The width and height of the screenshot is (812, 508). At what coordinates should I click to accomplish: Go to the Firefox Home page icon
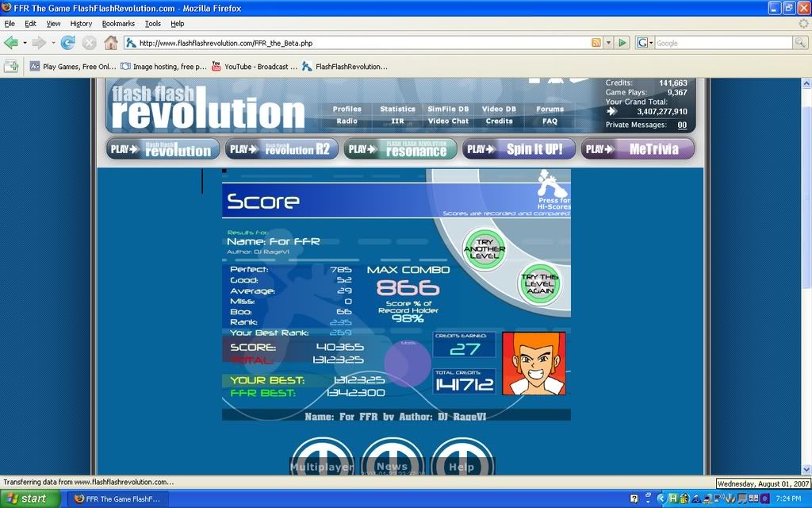coord(110,43)
